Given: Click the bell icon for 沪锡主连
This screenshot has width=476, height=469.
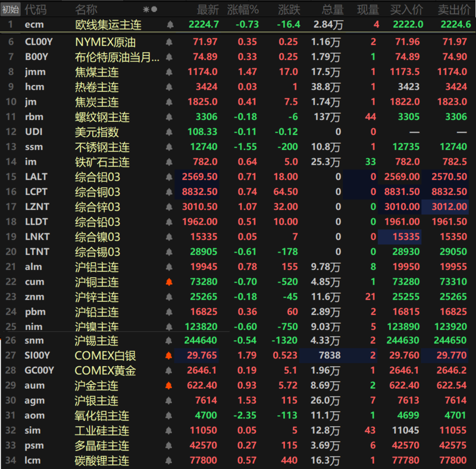Looking at the screenshot, I should click(169, 341).
